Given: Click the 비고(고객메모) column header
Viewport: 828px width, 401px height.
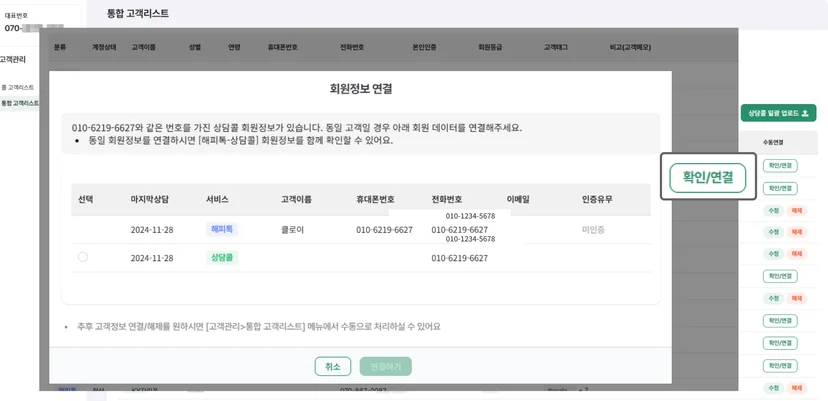Looking at the screenshot, I should coord(630,47).
